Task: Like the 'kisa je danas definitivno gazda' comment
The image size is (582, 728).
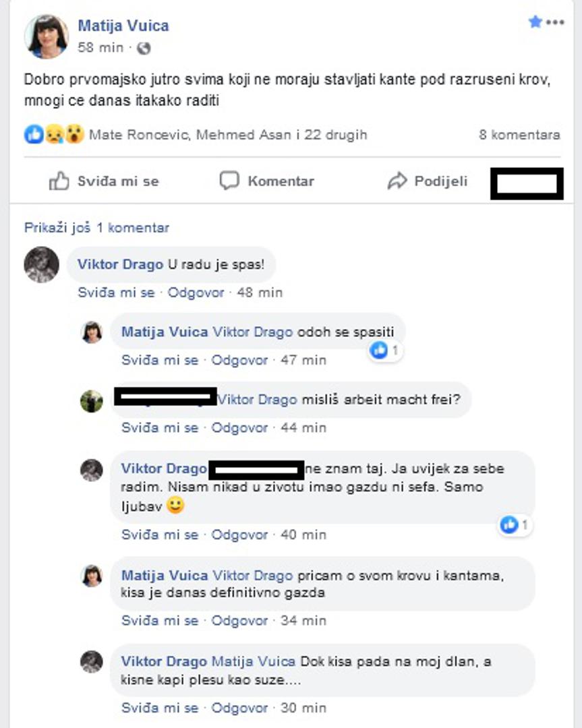Action: (x=160, y=620)
